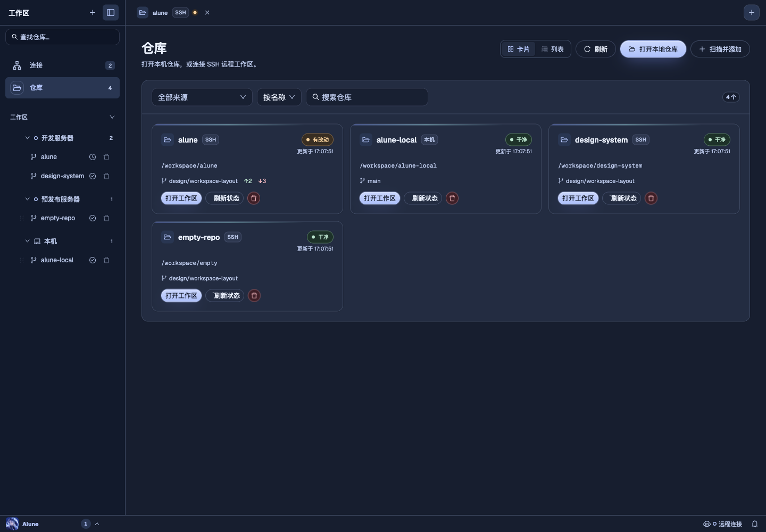Image resolution: width=766 pixels, height=532 pixels.
Task: Collapse the 本机 tree group
Action: 27,241
